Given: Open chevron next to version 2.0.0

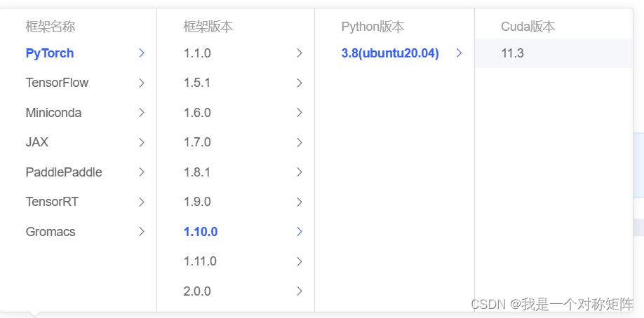Looking at the screenshot, I should click(300, 291).
